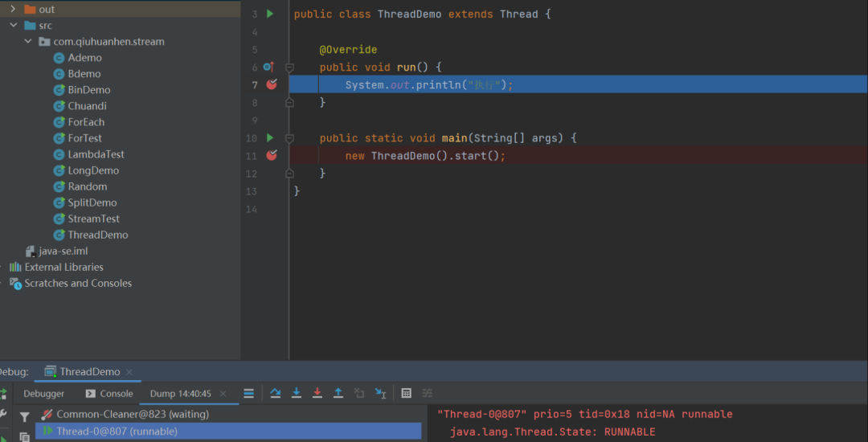This screenshot has width=868, height=442.
Task: Collapse the src folder in project tree
Action: tap(14, 26)
